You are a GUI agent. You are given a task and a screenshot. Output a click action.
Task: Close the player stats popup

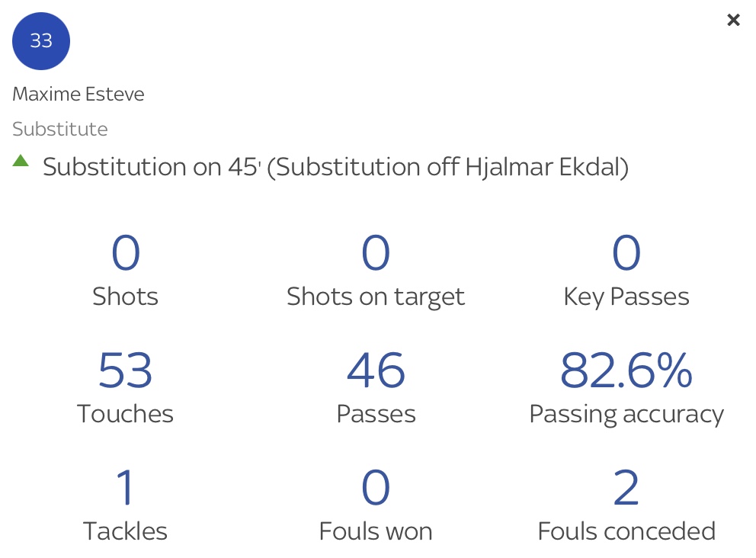click(x=733, y=21)
